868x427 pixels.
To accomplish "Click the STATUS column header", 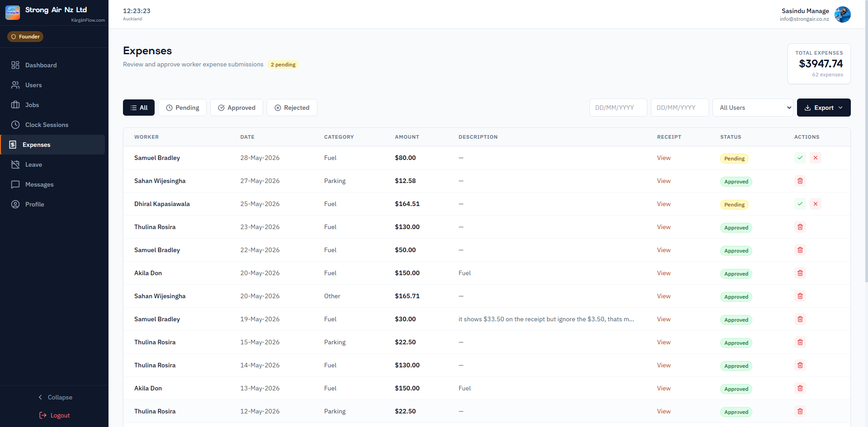I will tap(731, 137).
